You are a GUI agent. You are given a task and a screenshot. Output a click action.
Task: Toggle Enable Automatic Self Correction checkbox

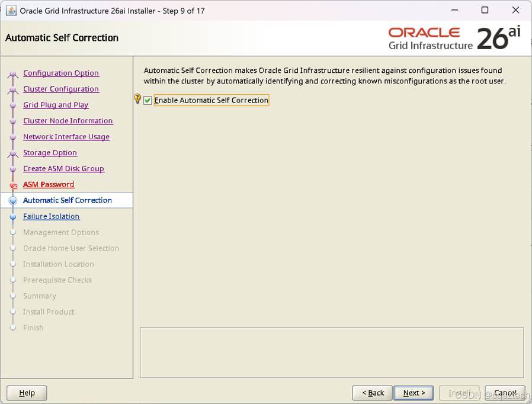click(x=148, y=100)
